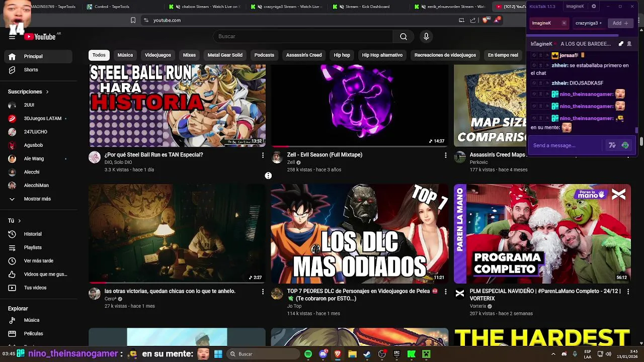Select the Música filter chip

click(125, 55)
